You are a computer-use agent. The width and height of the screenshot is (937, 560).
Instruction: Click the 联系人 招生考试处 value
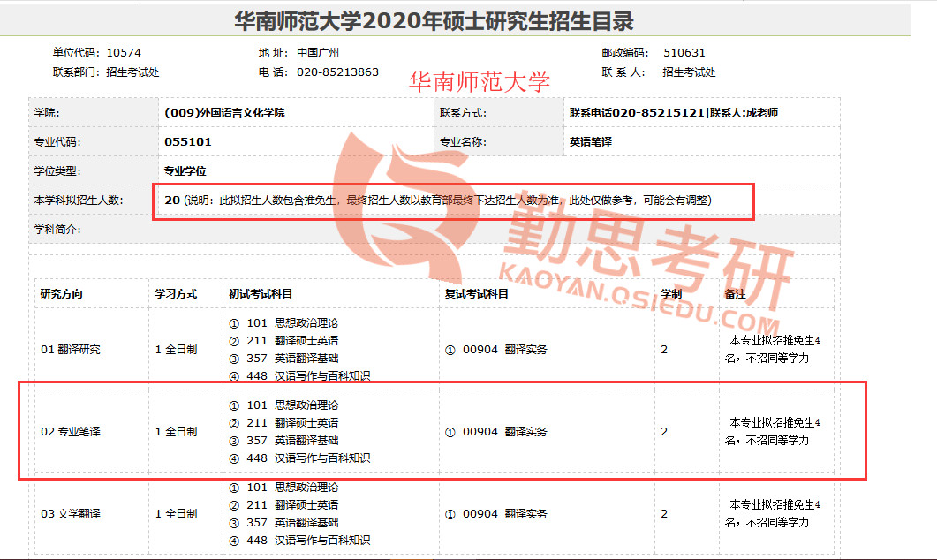(x=689, y=72)
